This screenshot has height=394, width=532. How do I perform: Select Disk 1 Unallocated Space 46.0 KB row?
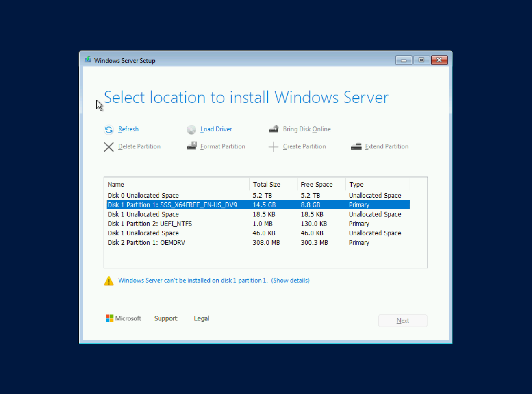tap(258, 233)
